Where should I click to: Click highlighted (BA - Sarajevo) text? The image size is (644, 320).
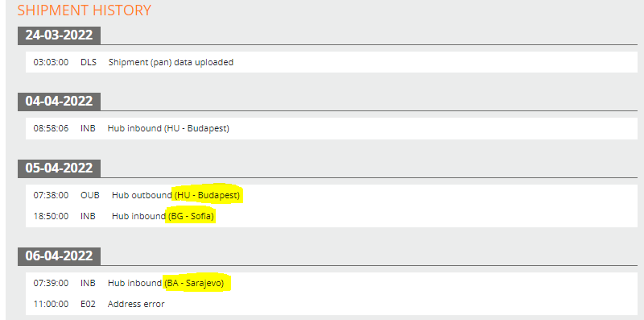coord(194,284)
